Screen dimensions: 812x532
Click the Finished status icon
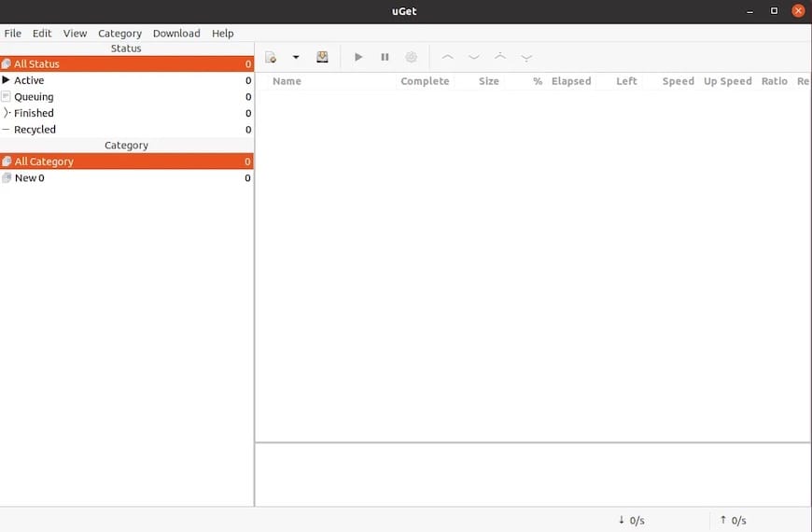[7, 112]
